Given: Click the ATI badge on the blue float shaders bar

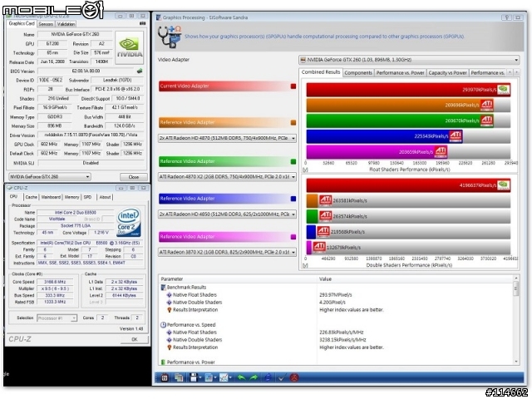Looking at the screenshot, I should point(456,136).
